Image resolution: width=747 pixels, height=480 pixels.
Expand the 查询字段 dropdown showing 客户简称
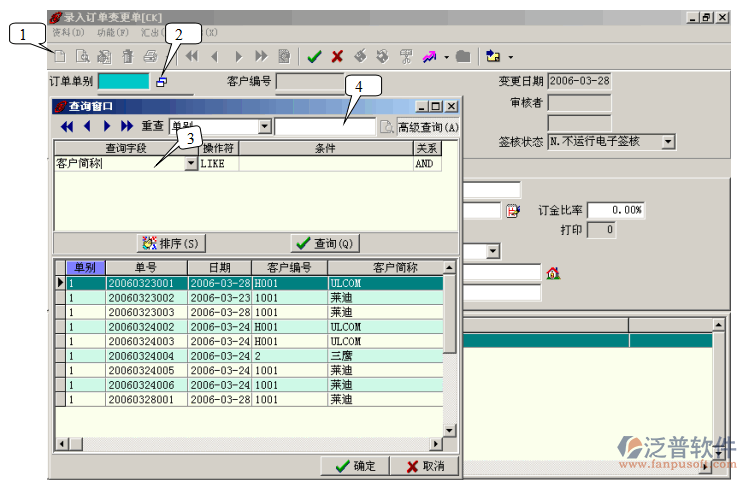tap(191, 164)
